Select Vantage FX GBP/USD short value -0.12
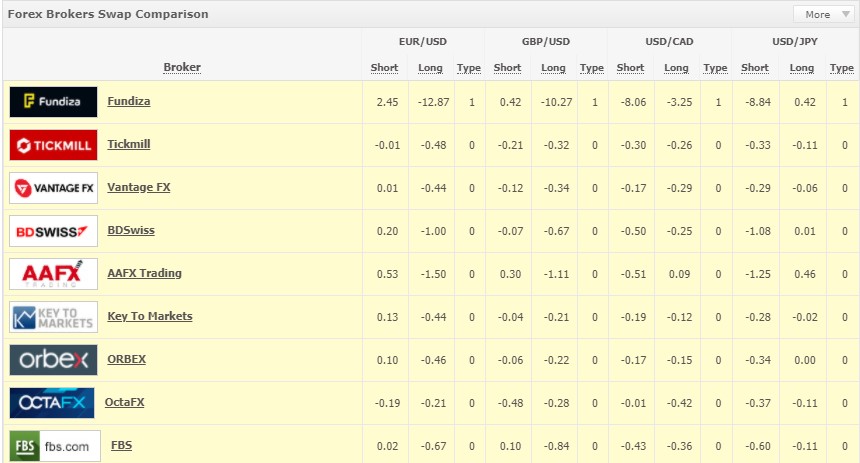The height and width of the screenshot is (463, 860). (510, 188)
